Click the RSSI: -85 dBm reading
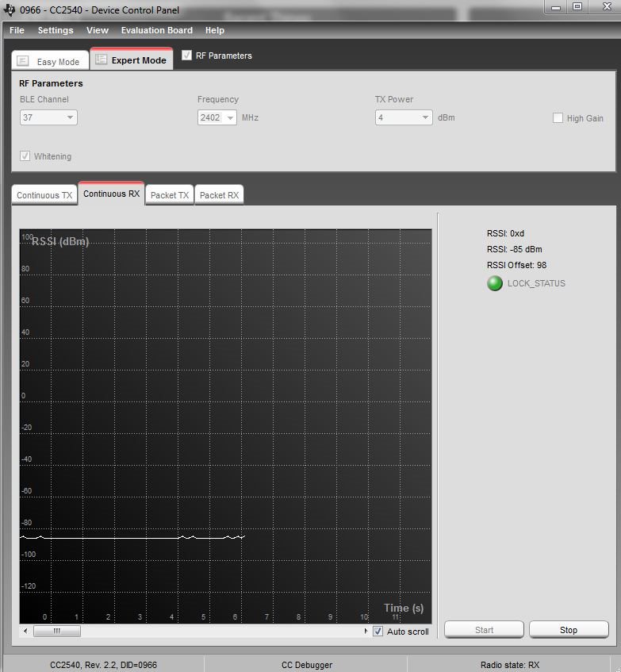The image size is (621, 672). click(515, 249)
